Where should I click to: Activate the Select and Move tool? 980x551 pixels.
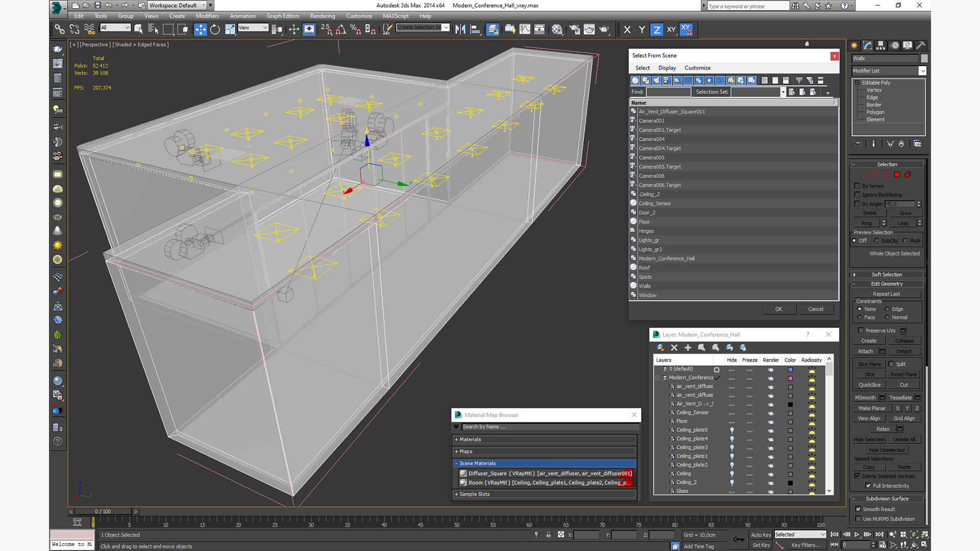pyautogui.click(x=200, y=30)
